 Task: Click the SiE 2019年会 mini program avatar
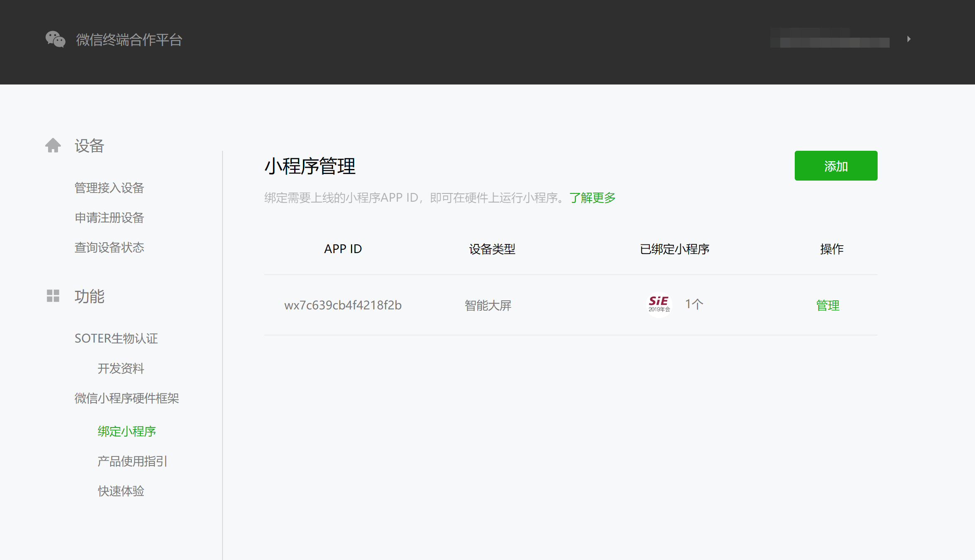[659, 305]
